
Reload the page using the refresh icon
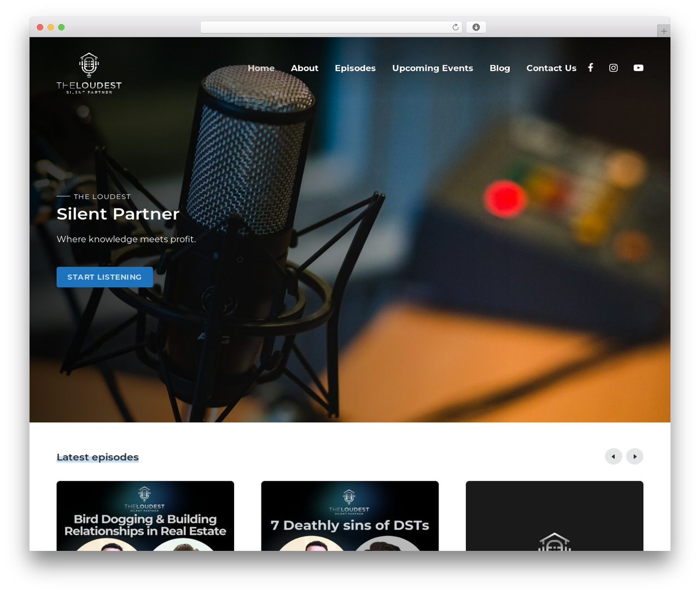[x=456, y=27]
